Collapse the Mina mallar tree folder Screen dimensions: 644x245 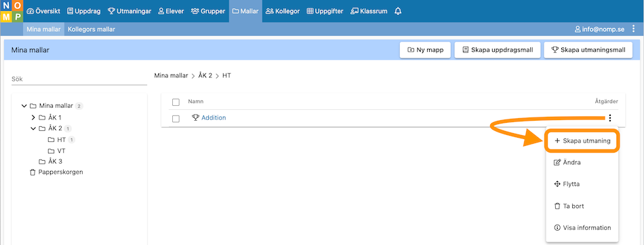(24, 106)
